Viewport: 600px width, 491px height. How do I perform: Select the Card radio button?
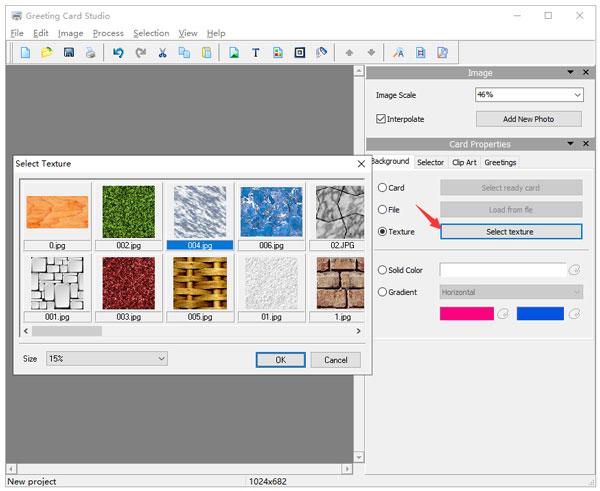coord(382,188)
